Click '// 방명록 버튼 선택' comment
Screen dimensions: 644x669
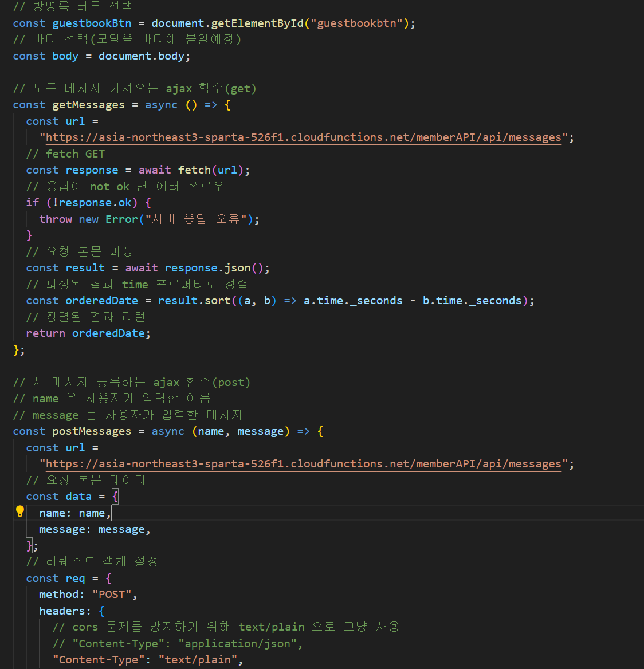pos(73,6)
